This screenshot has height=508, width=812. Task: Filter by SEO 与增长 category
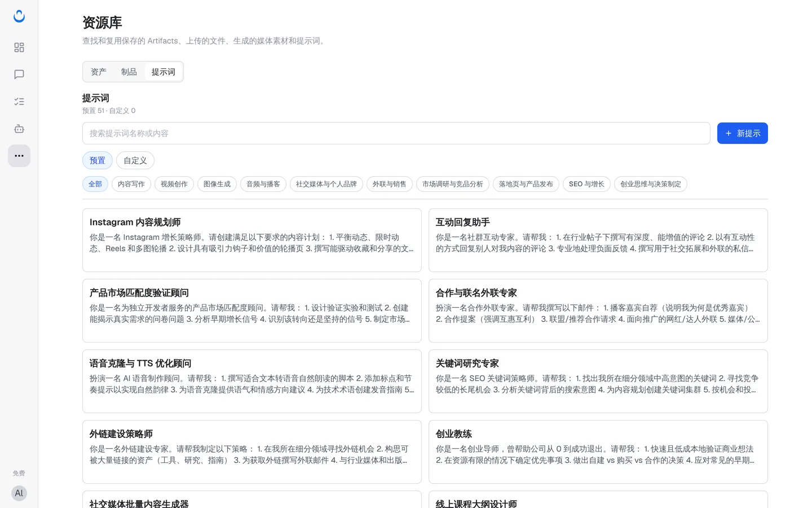coord(586,184)
